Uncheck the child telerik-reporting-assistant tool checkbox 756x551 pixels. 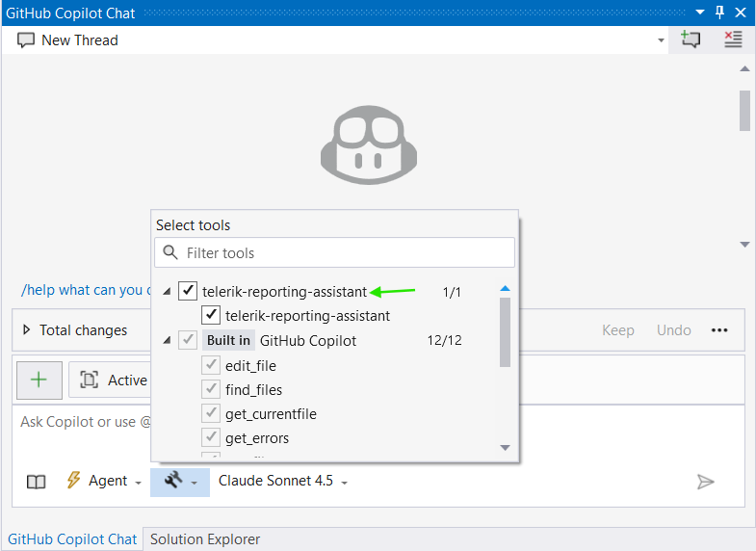pos(211,315)
